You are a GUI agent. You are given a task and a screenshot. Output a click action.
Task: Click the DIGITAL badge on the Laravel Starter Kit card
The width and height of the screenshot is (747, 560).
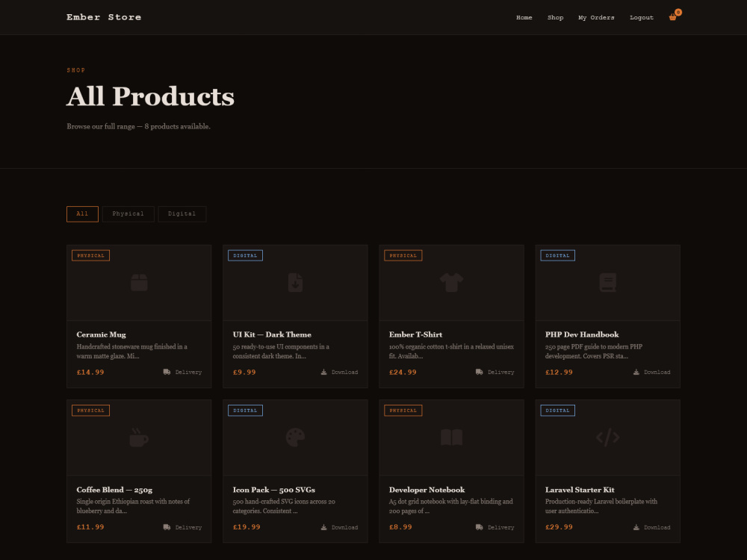pyautogui.click(x=558, y=411)
